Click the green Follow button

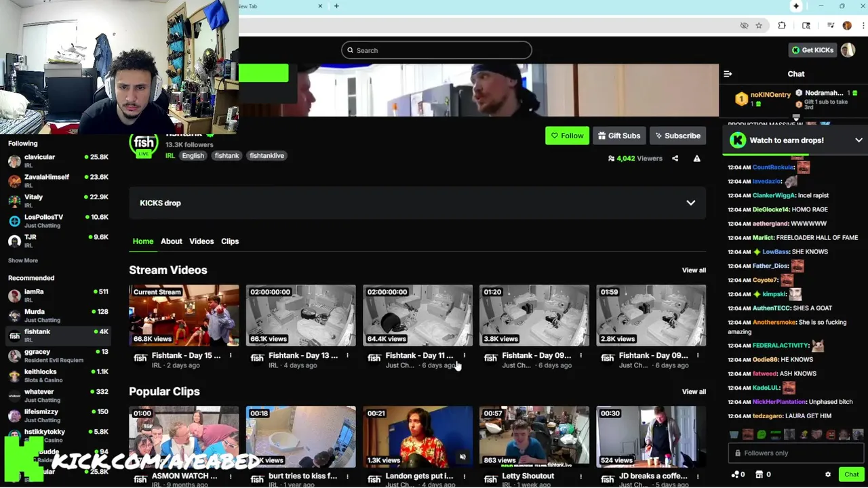(x=567, y=136)
